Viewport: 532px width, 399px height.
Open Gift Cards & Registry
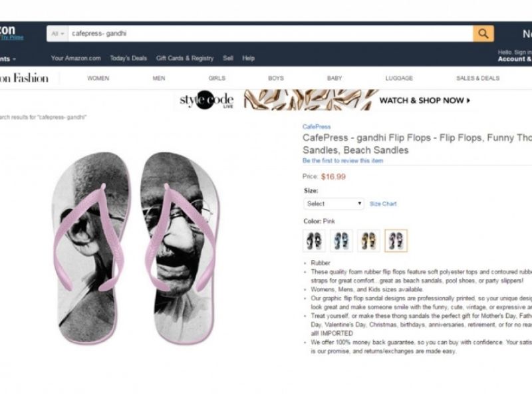(185, 58)
